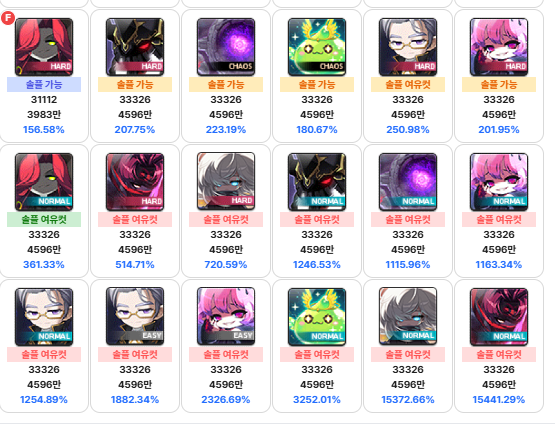Screen dimensions: 555x427
Task: Select the HARD white-haired boss icon
Action: pos(226,182)
